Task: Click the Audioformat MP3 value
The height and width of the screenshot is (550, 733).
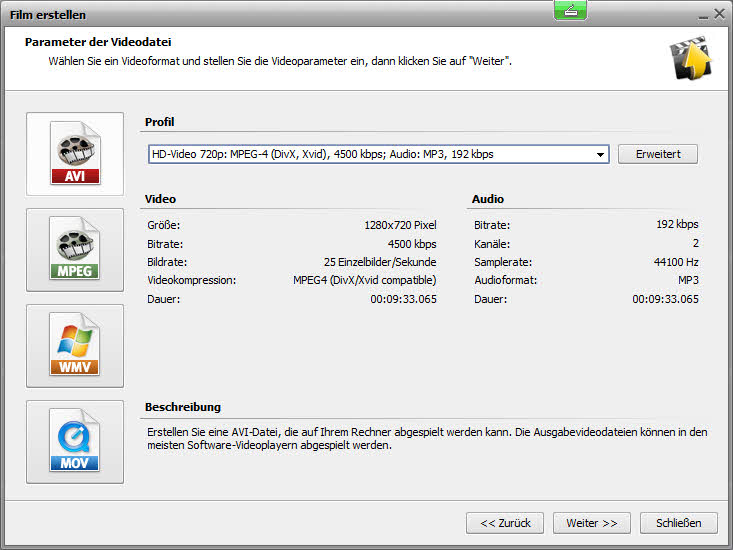Action: click(688, 281)
